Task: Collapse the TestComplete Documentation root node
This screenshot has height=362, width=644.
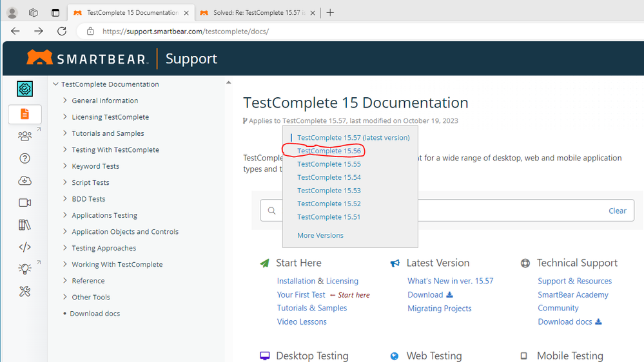Action: click(55, 84)
